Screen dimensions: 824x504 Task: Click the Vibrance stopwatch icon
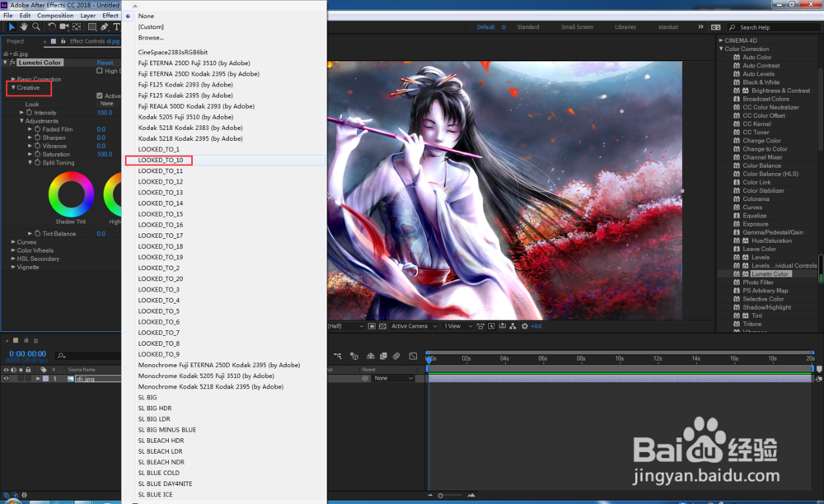tap(38, 146)
